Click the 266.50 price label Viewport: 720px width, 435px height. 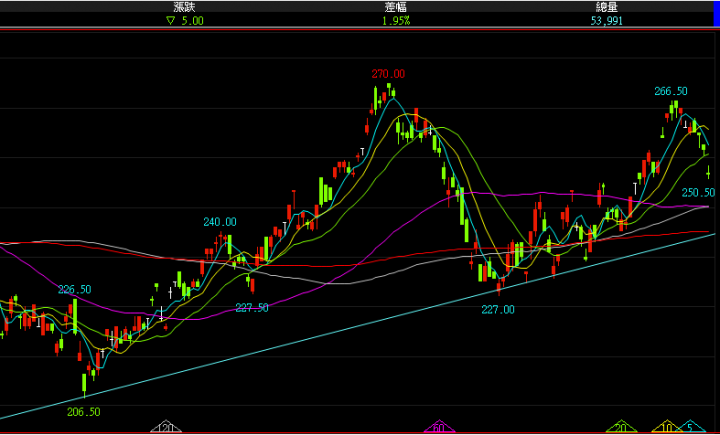[x=671, y=91]
